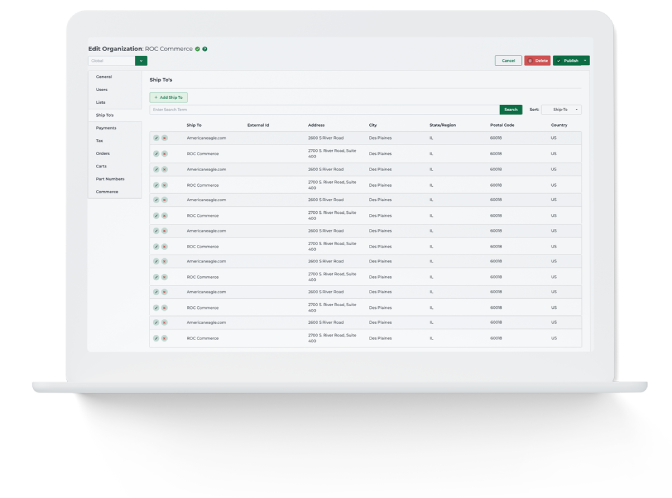
Task: Go to the Part Numbers section
Action: (108, 179)
